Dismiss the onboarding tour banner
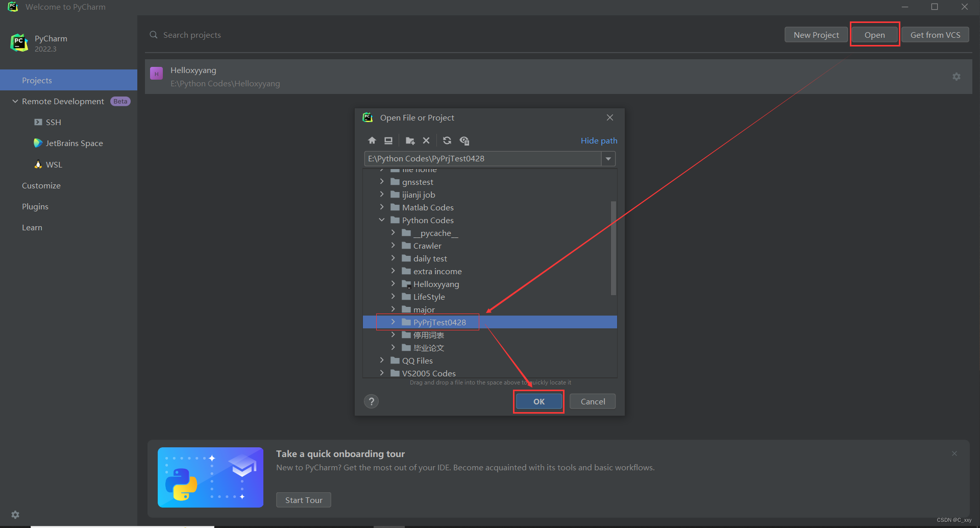The width and height of the screenshot is (980, 528). 954,453
